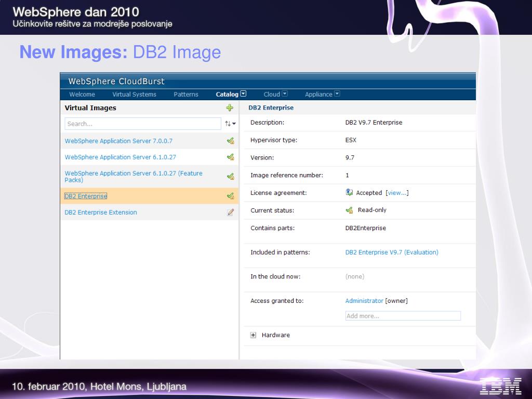Click the license agreement accepted icon
The image size is (532, 399).
pos(349,192)
